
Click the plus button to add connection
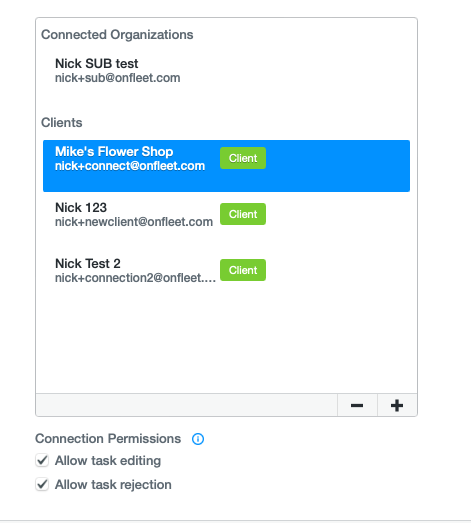(x=397, y=405)
